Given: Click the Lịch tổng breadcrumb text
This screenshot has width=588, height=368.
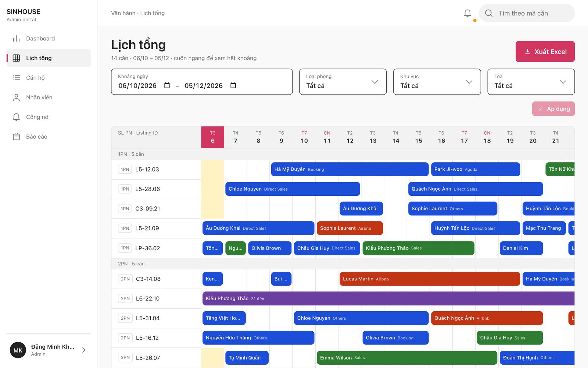Looking at the screenshot, I should tap(153, 13).
